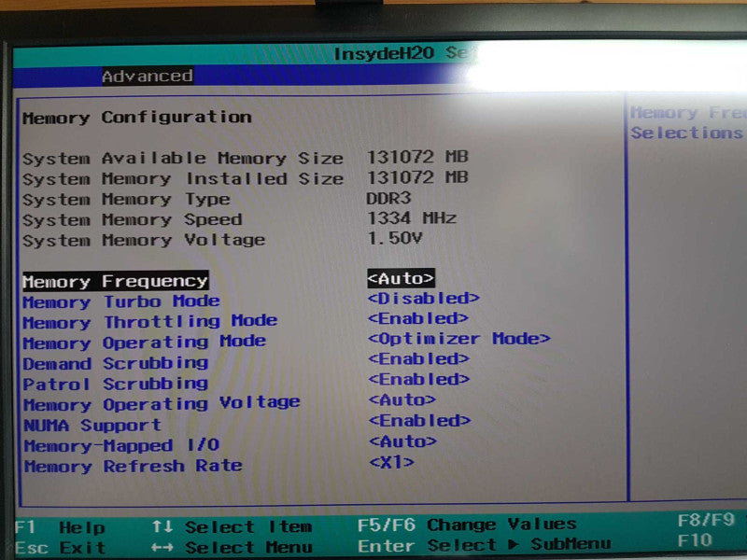Click the DDR3 memory type value
747x560 pixels.
coord(388,198)
